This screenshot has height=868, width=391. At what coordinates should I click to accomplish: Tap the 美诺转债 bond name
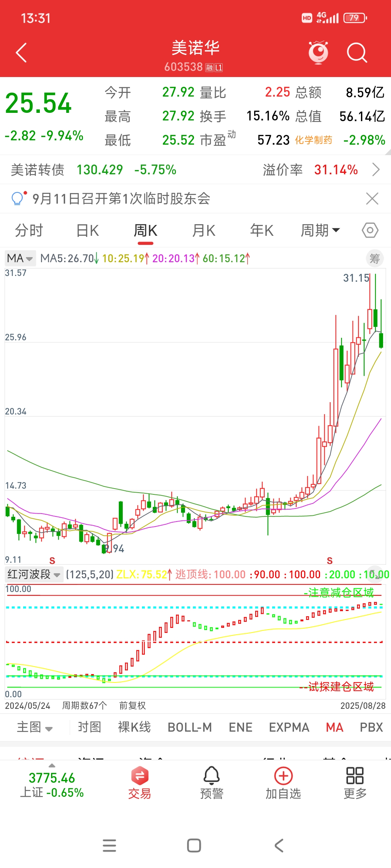click(38, 170)
